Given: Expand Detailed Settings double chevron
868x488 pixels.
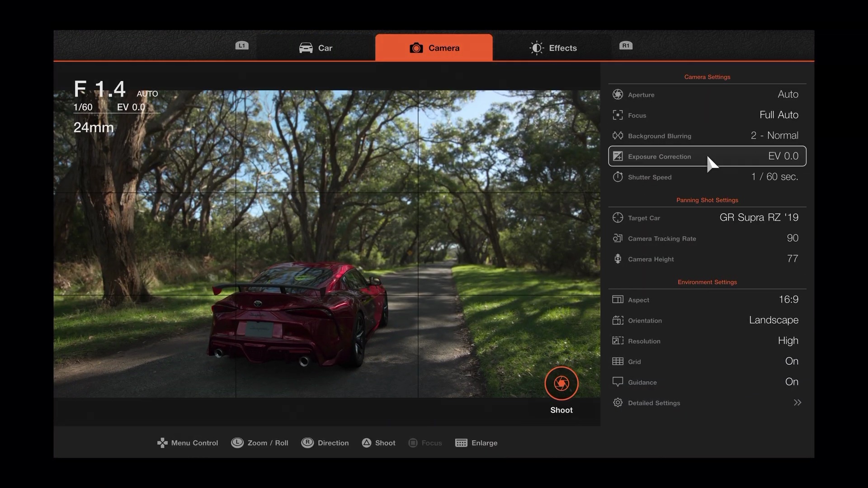Looking at the screenshot, I should (797, 403).
